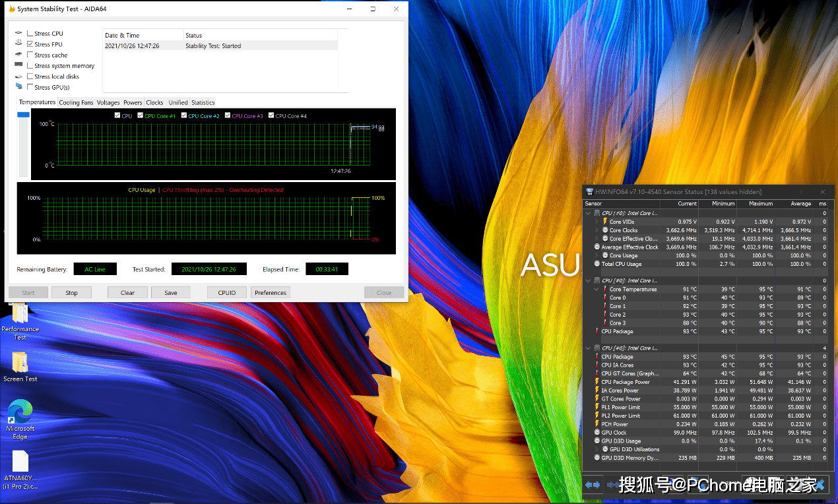Click the lightning icon beside PL1 Power Limit
838x504 pixels.
click(x=596, y=407)
